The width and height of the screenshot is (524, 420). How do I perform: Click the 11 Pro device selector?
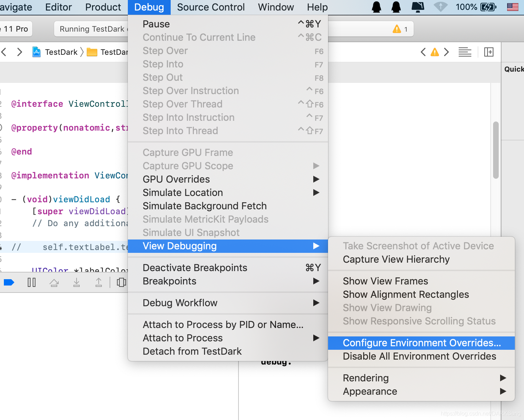(x=16, y=29)
